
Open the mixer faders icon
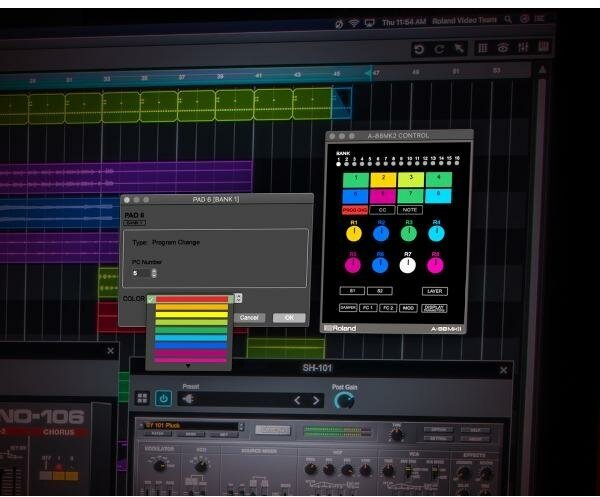coord(523,47)
